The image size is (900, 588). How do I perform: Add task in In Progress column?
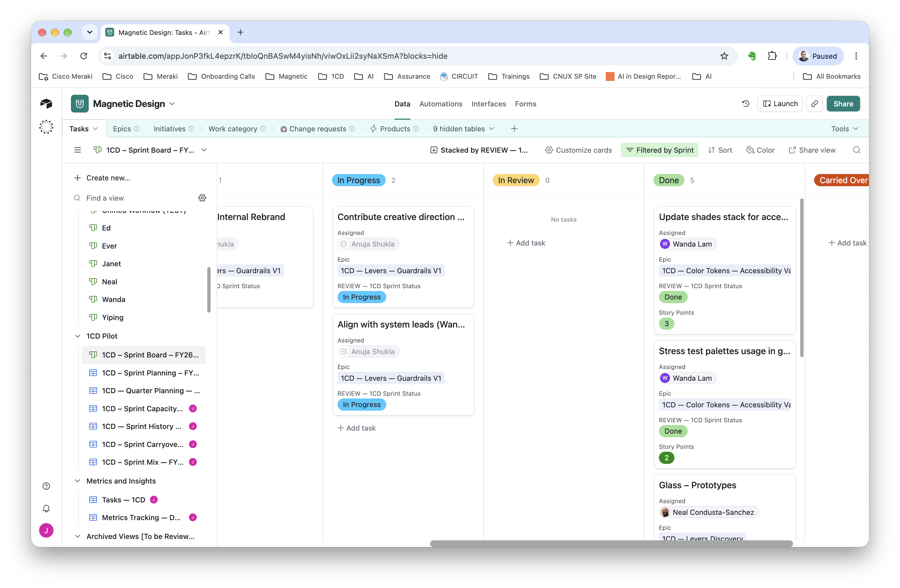tap(357, 428)
